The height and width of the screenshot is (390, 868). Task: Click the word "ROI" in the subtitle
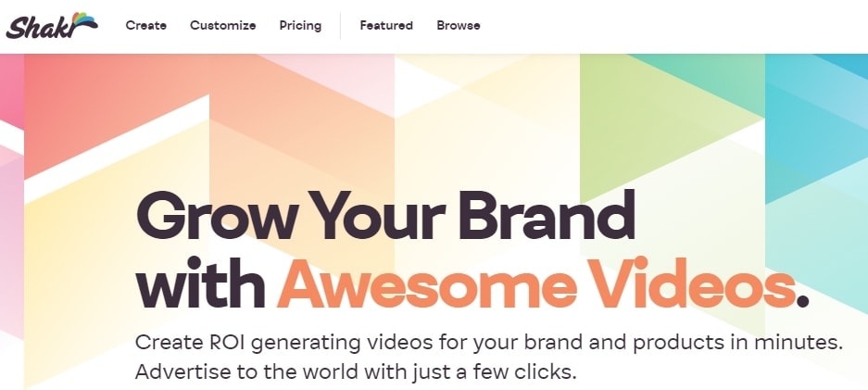pos(226,343)
